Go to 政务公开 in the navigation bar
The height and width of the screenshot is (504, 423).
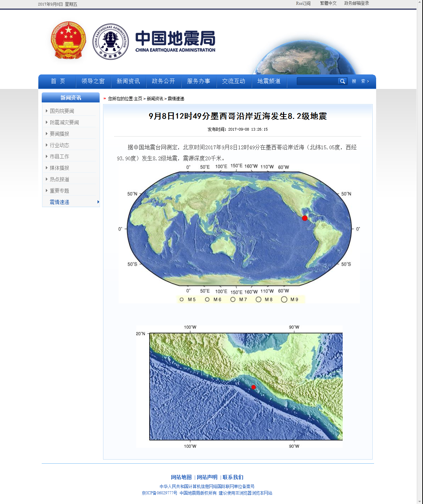pos(163,81)
